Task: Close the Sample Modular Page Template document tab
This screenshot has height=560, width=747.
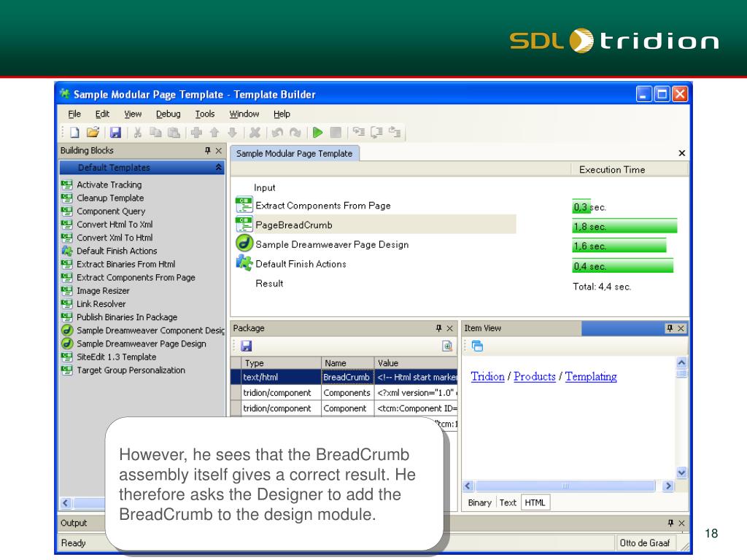Action: [682, 153]
